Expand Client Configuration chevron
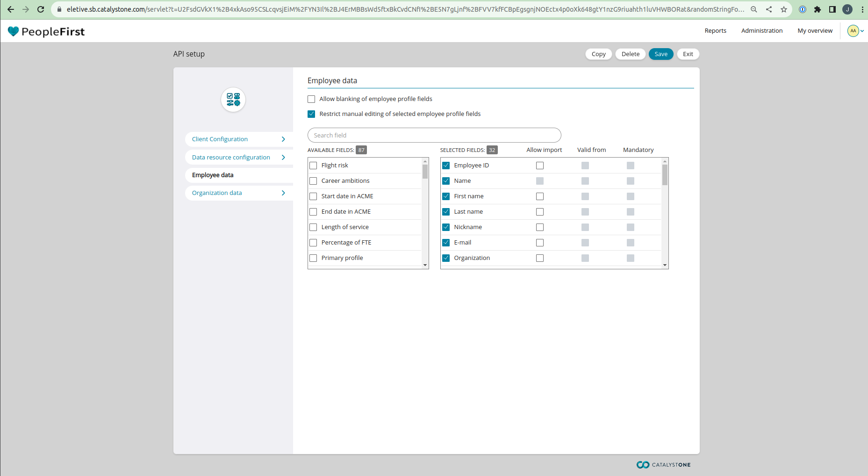868x476 pixels. point(283,139)
